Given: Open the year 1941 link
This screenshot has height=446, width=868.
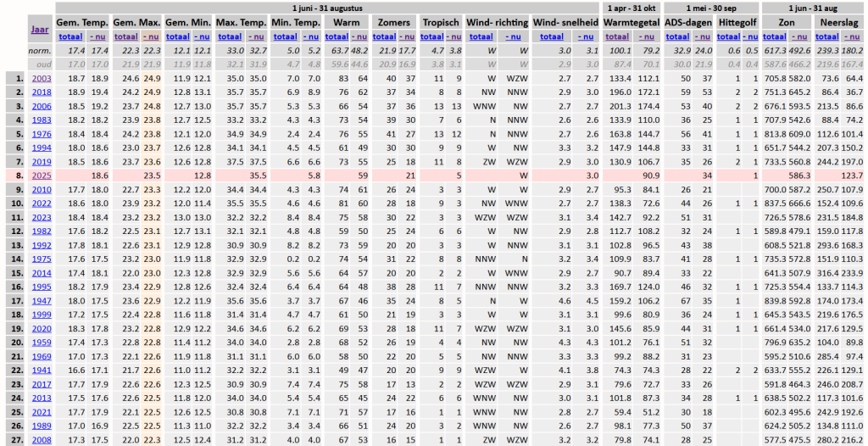Looking at the screenshot, I should (42, 371).
